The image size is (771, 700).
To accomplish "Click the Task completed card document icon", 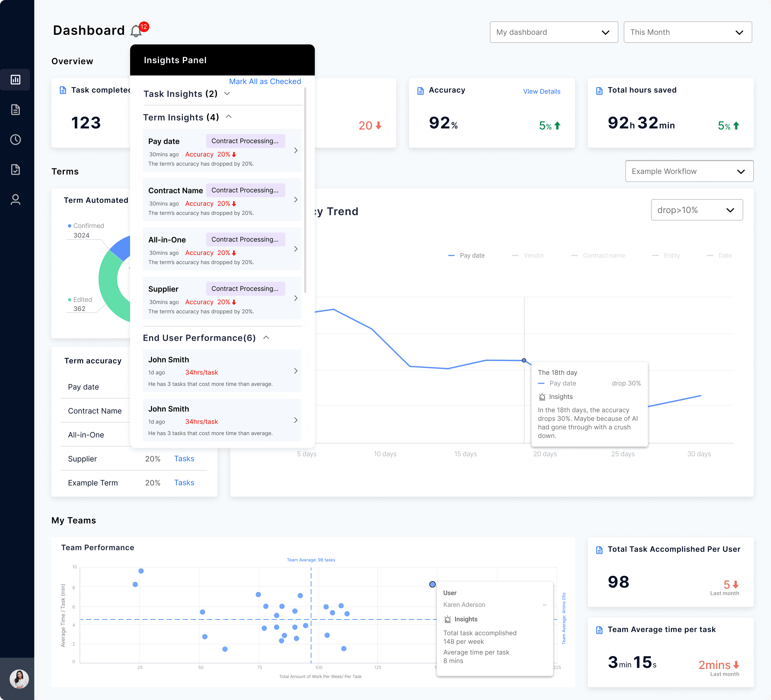I will (63, 90).
